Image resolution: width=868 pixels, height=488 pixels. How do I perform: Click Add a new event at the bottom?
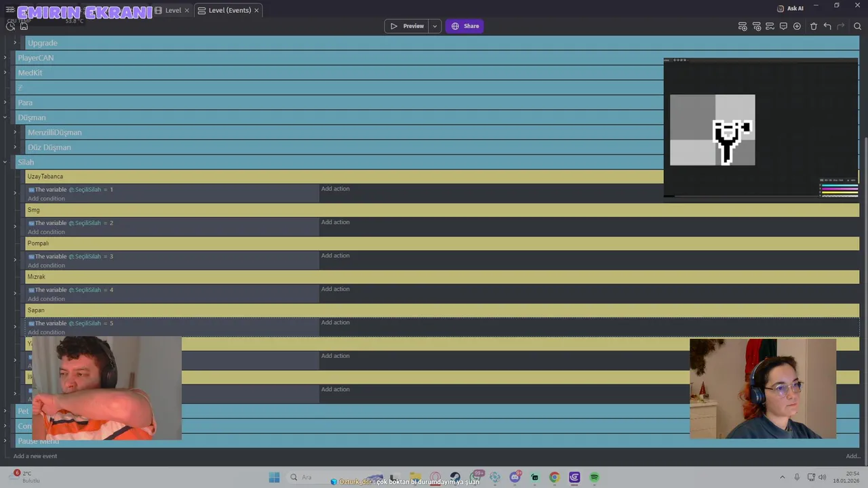point(35,456)
